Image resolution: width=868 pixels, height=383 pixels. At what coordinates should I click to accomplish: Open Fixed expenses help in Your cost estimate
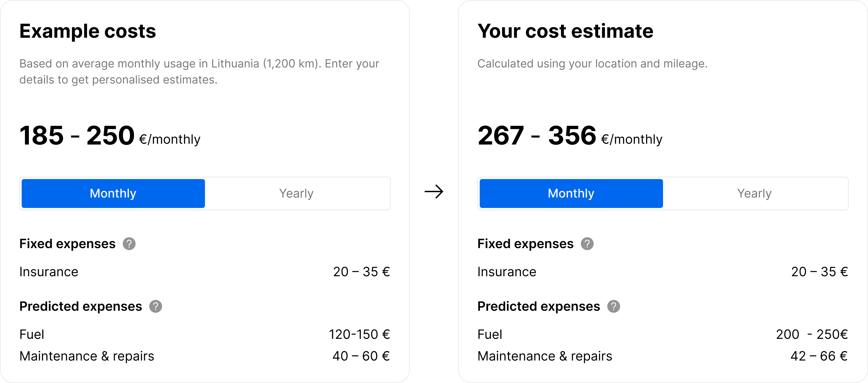point(587,244)
